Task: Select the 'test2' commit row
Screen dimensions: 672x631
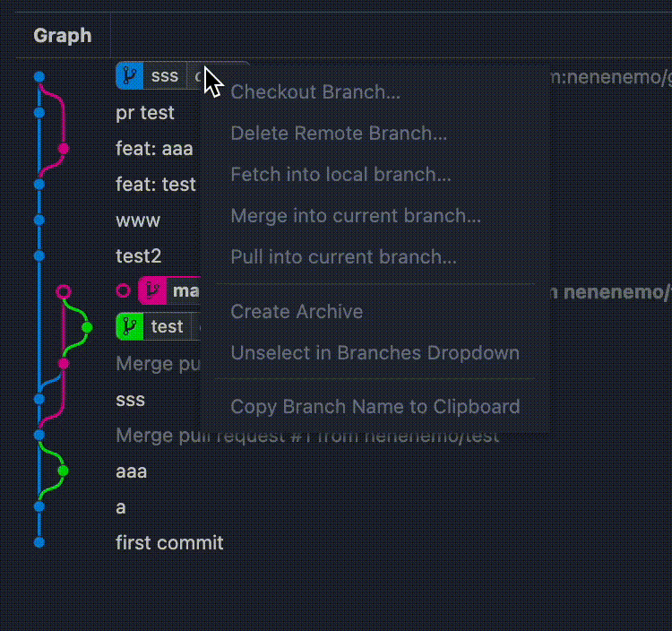Action: [138, 256]
